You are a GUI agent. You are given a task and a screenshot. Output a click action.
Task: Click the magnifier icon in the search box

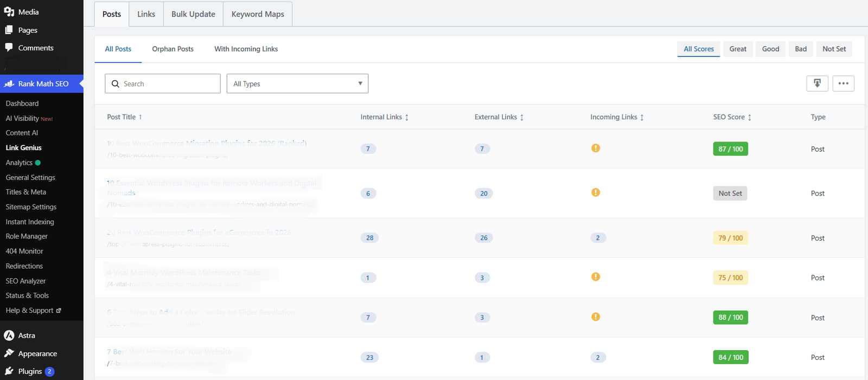tap(116, 84)
